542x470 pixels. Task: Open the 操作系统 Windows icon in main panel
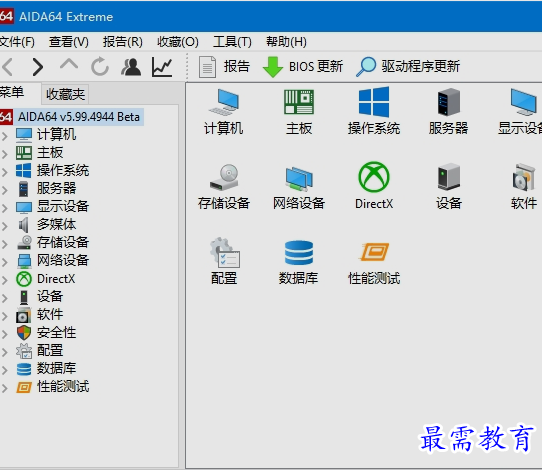pos(374,111)
